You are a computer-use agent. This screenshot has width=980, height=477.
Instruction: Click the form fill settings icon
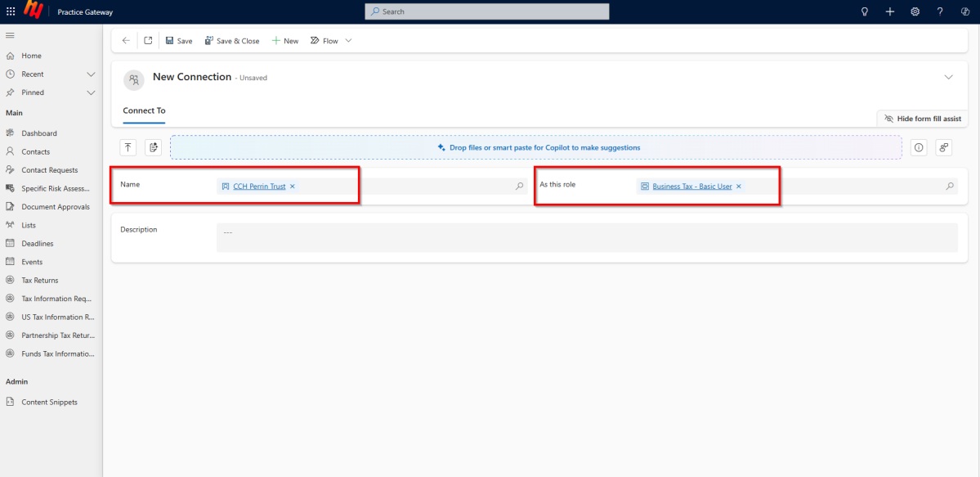(x=944, y=147)
